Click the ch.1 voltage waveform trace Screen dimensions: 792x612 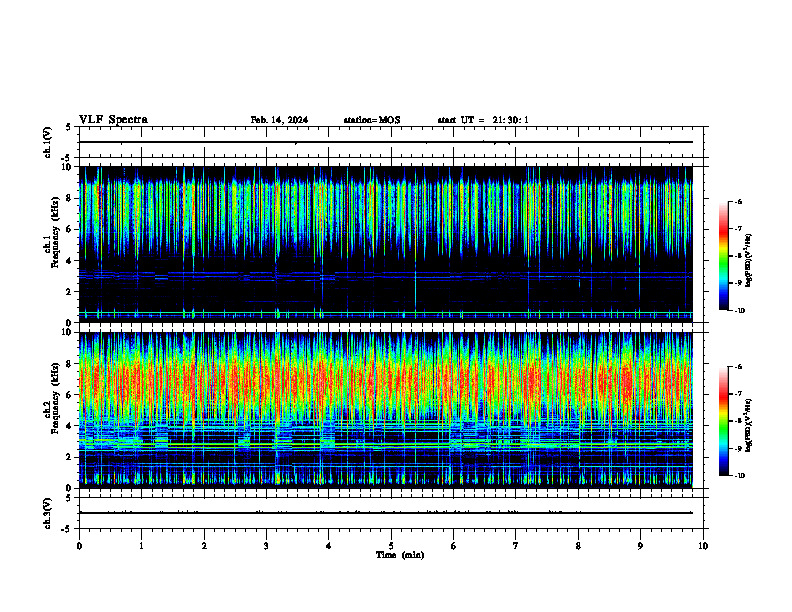click(385, 142)
